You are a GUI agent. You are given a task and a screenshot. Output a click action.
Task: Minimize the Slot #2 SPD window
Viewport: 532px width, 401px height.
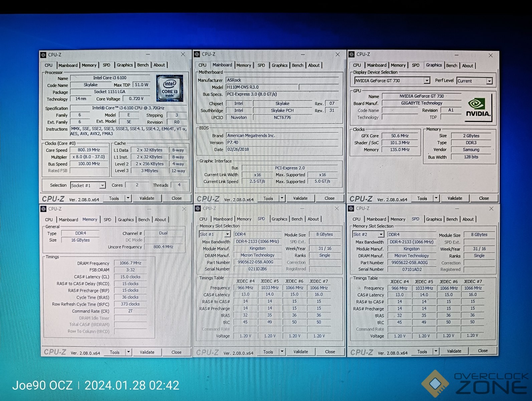point(457,209)
